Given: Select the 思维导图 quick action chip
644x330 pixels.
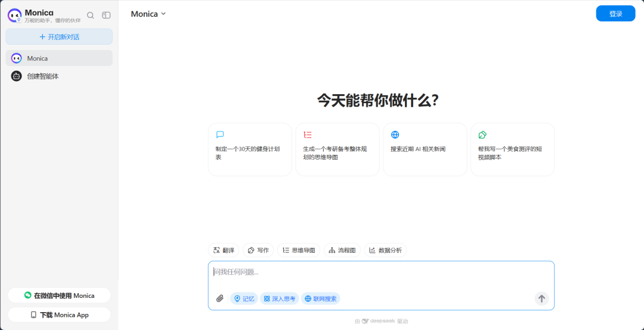Looking at the screenshot, I should tap(299, 250).
